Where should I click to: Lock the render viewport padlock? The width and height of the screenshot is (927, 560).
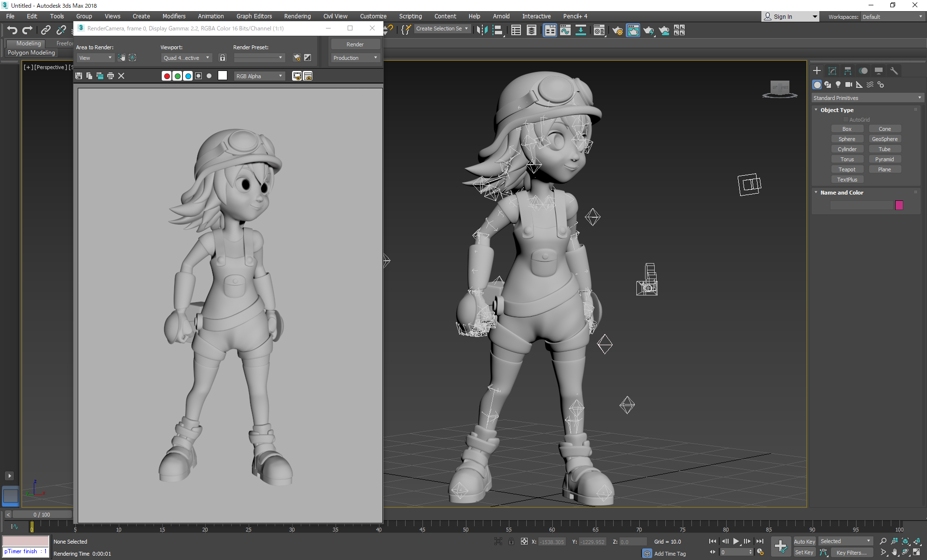tap(223, 57)
